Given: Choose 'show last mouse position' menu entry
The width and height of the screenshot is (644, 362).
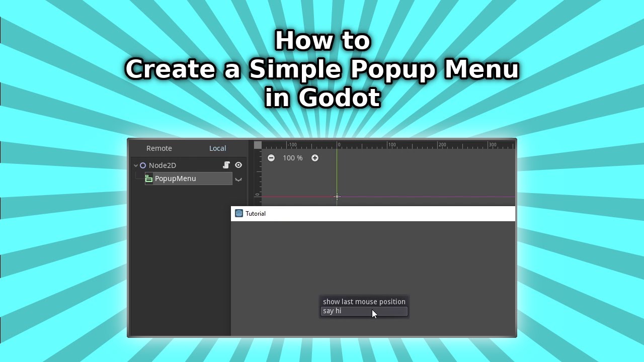Looking at the screenshot, I should point(364,302).
